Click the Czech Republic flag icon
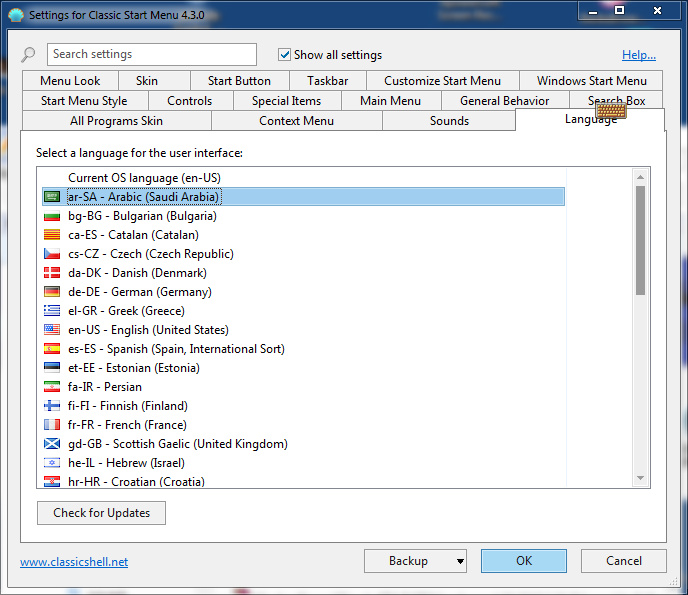Image resolution: width=688 pixels, height=595 pixels. coord(52,254)
